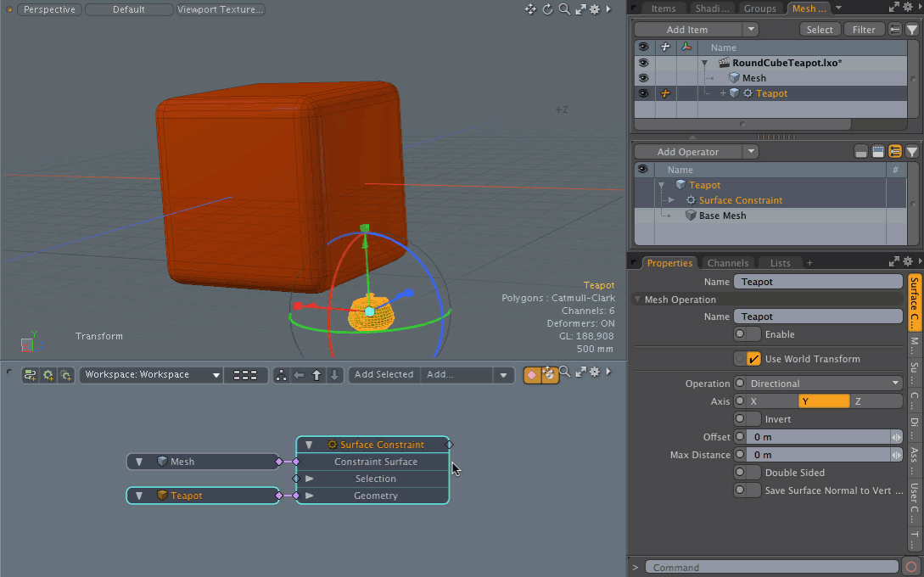
Task: Click the gear icon in Properties panel header
Action: (x=908, y=262)
